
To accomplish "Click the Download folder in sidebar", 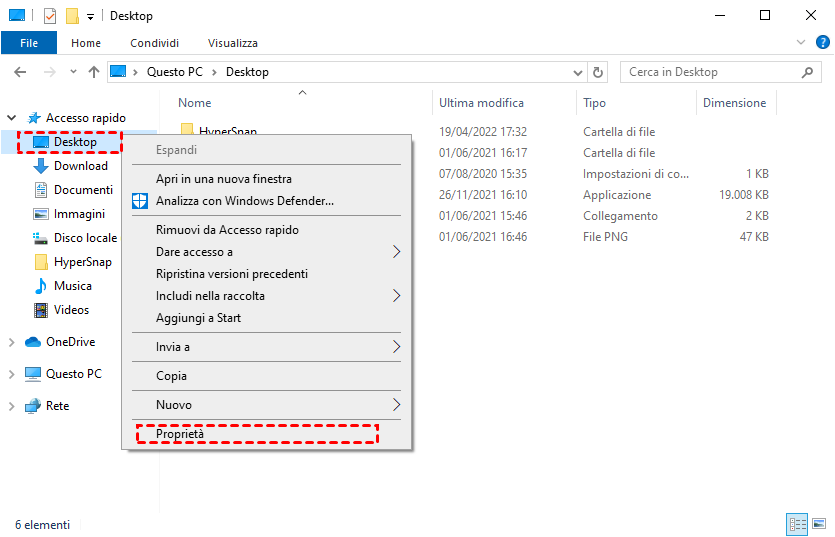I will (x=80, y=166).
